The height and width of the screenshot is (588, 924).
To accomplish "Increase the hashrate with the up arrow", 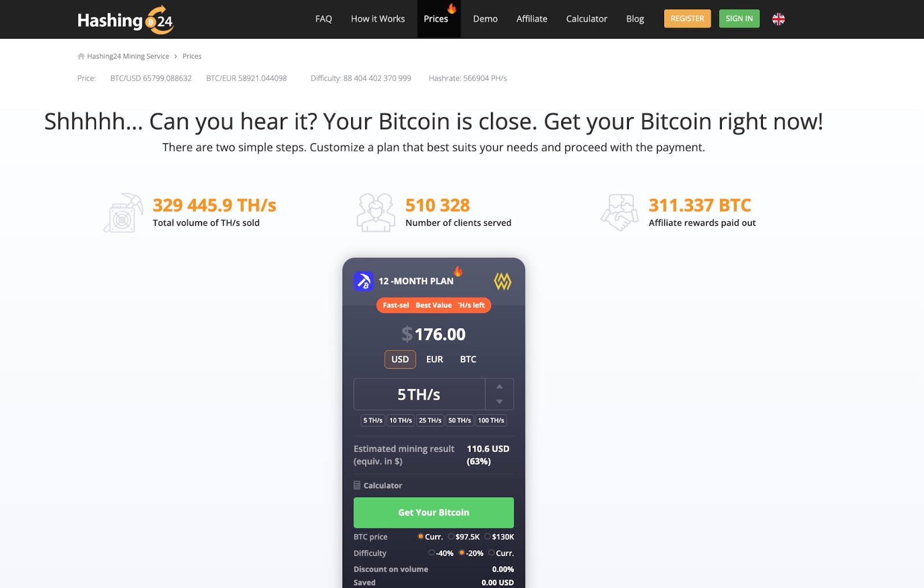I will click(500, 386).
